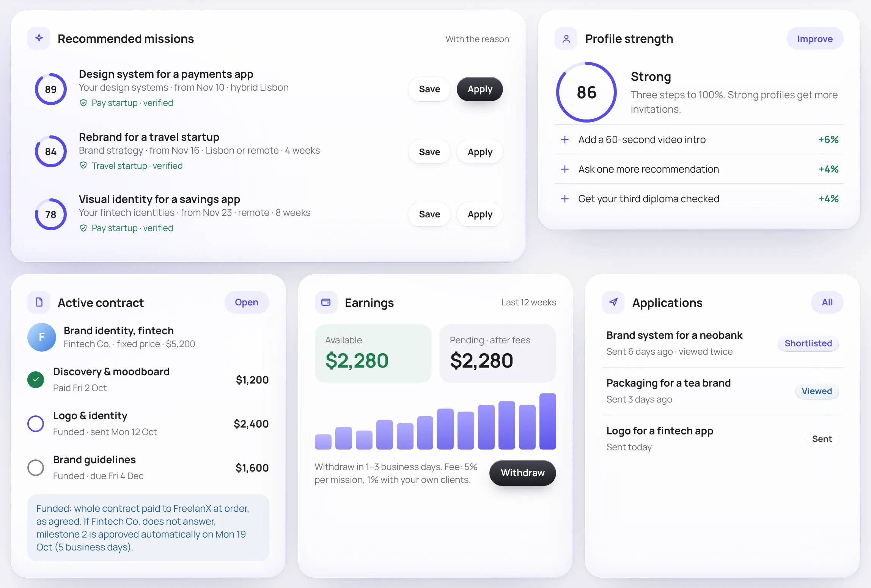Viewport: 871px width, 588px height.
Task: Click the first shortest bar in earnings chart
Action: (x=323, y=442)
